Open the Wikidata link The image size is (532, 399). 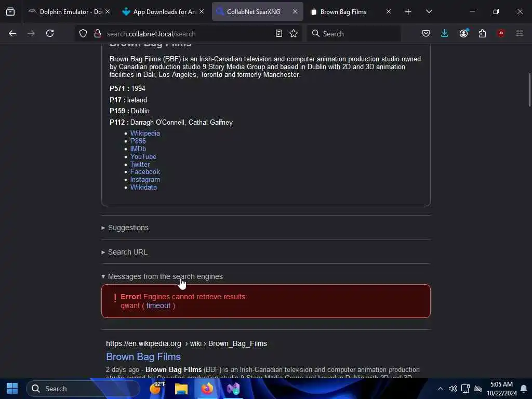tap(143, 188)
